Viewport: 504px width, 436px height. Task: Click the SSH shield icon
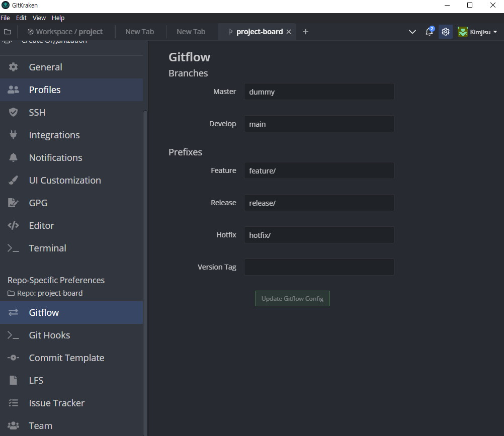point(13,113)
